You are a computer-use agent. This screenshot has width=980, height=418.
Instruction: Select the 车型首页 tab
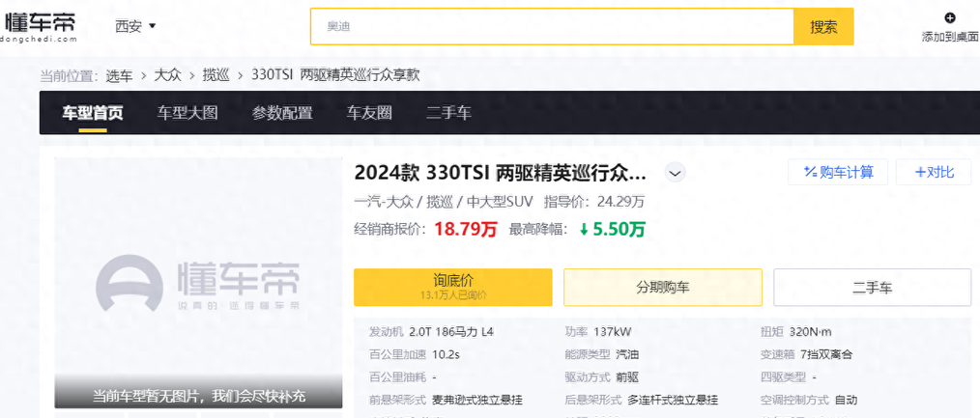[x=93, y=113]
